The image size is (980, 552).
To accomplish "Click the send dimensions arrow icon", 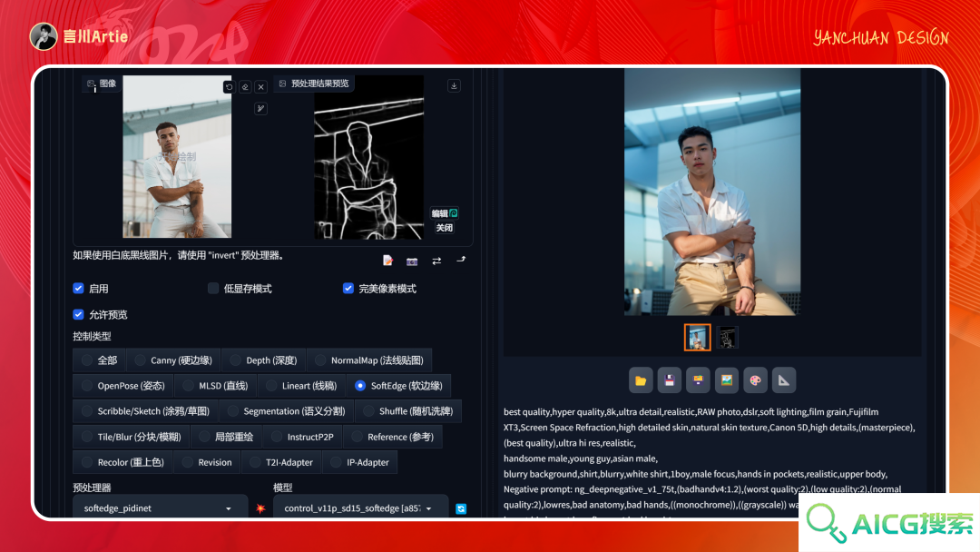I will pyautogui.click(x=461, y=260).
